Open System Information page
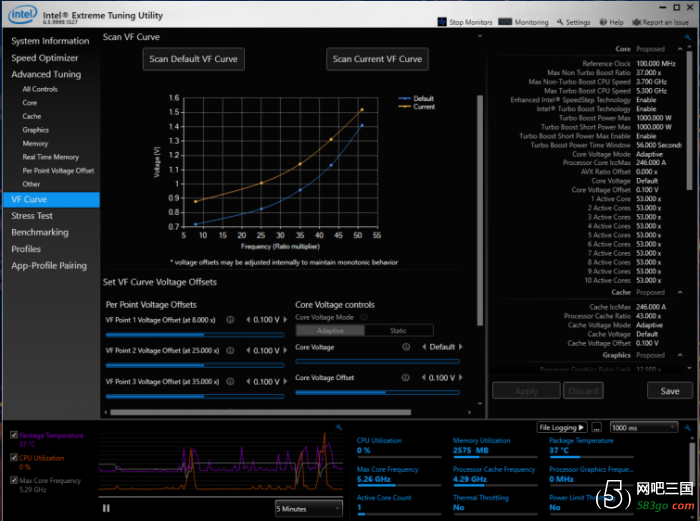The width and height of the screenshot is (700, 521). [x=50, y=41]
